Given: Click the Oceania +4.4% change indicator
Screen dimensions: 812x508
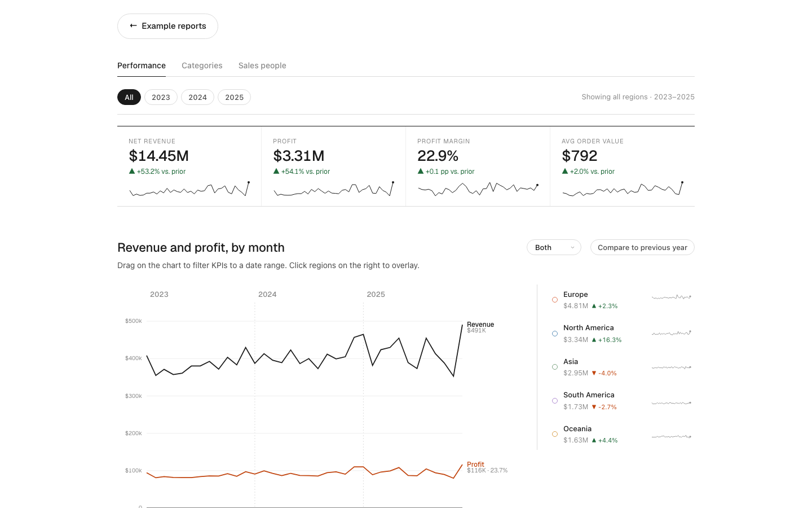Looking at the screenshot, I should (604, 440).
